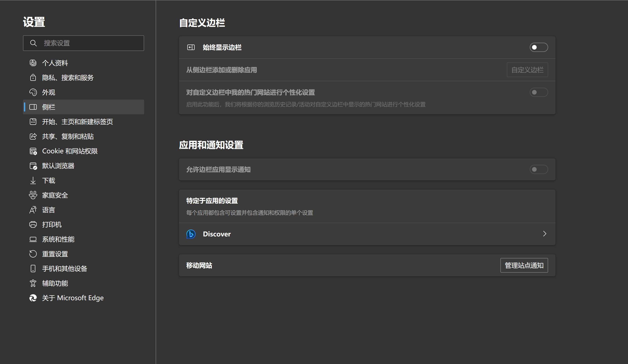Click the lock icon beside 隐私、搜索和服务

(33, 78)
